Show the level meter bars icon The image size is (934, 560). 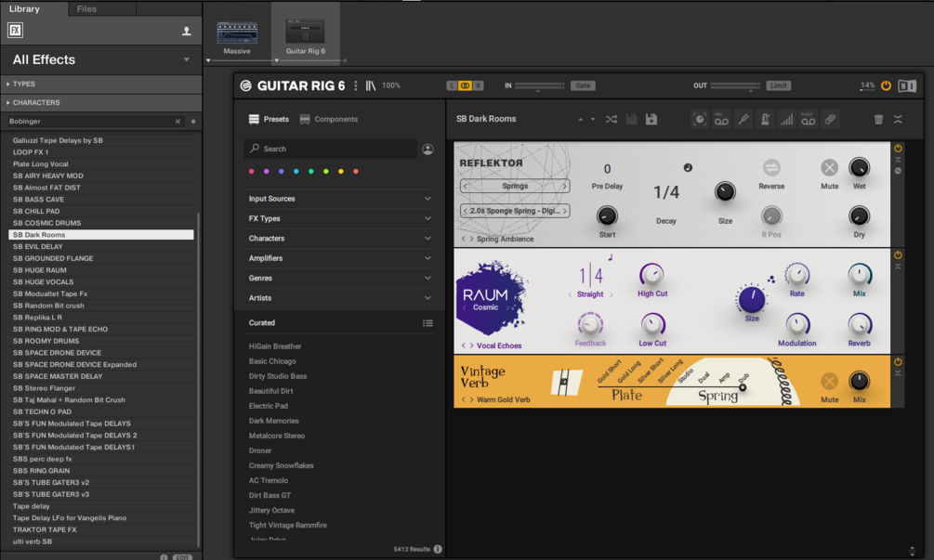point(787,119)
